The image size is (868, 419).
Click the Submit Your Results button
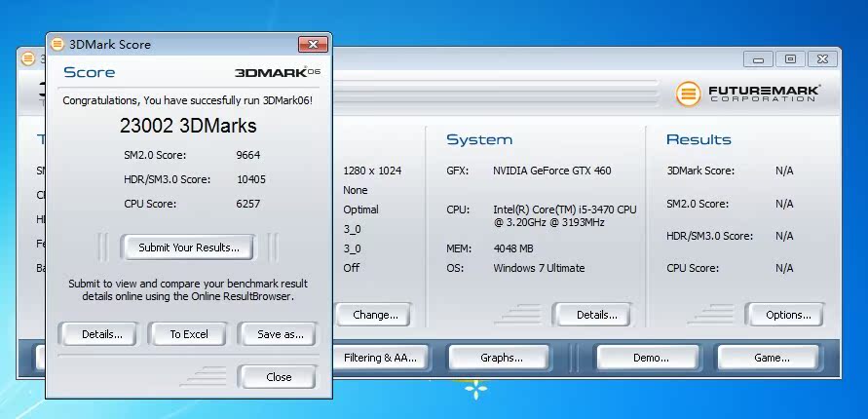[188, 248]
